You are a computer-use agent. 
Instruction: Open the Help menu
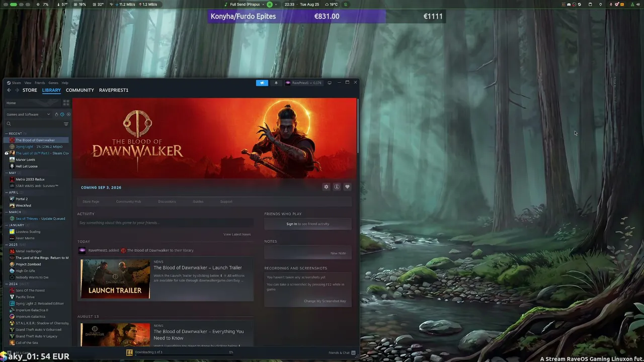coord(65,83)
